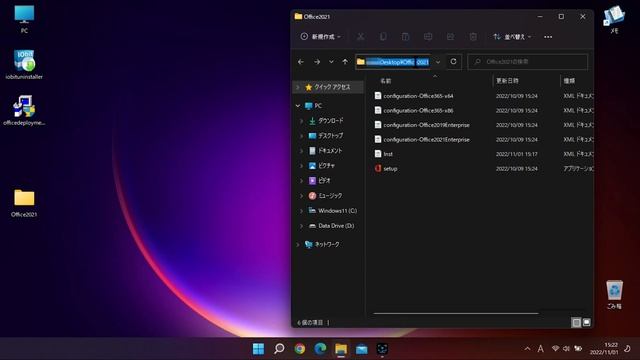640x360 pixels.
Task: Open recent locations chevron beside forward arrow
Action: pos(331,62)
